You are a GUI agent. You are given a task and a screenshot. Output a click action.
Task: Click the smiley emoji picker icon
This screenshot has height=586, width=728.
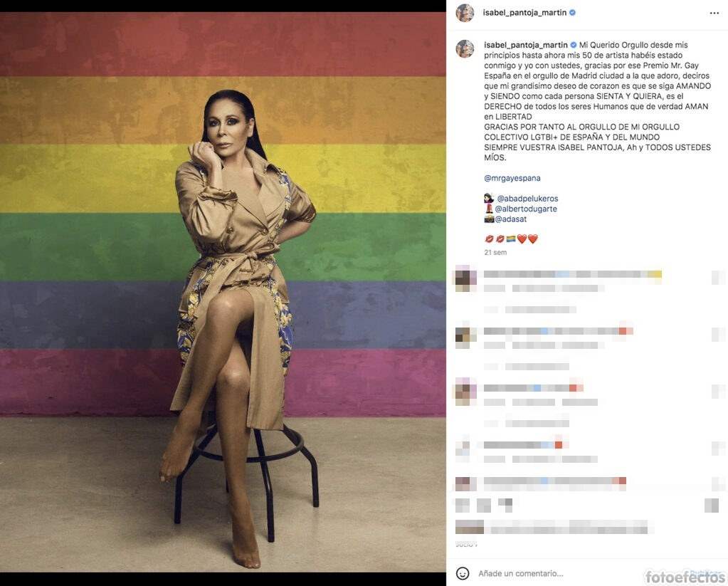coord(463,573)
